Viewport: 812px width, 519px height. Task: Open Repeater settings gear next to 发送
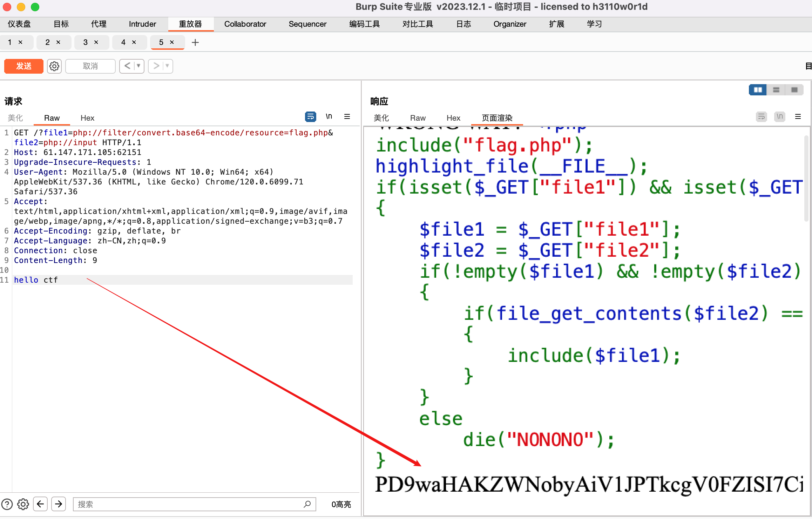tap(54, 66)
